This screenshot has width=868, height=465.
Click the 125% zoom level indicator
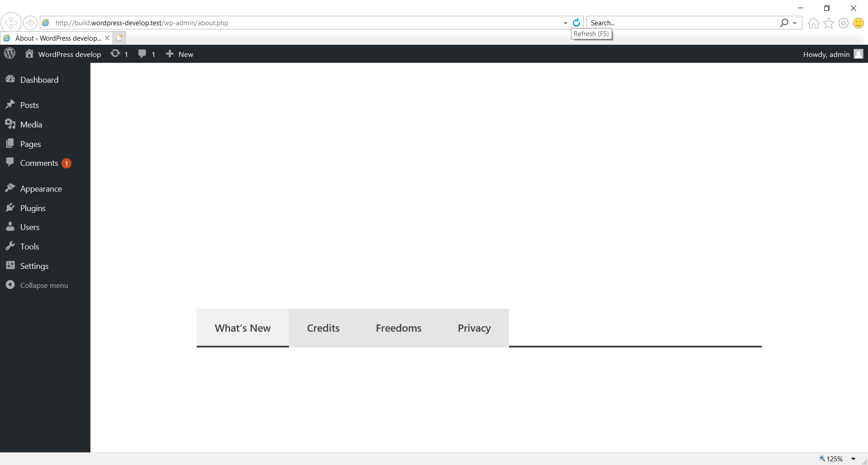tap(831, 459)
